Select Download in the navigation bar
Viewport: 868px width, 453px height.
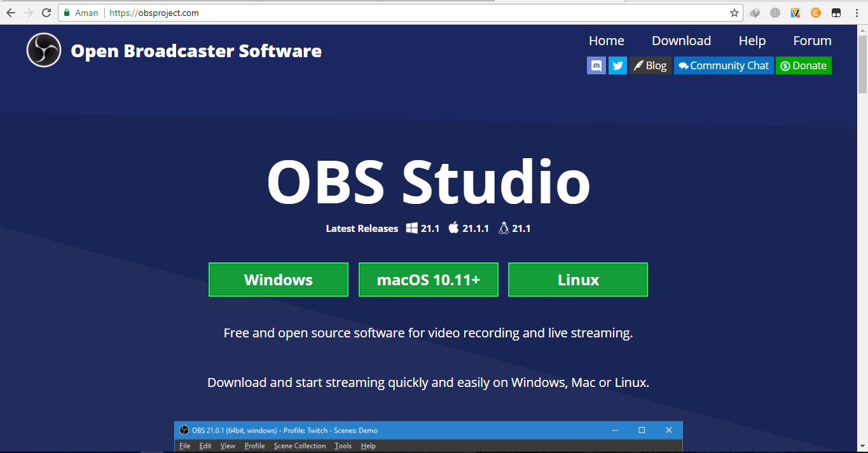681,40
